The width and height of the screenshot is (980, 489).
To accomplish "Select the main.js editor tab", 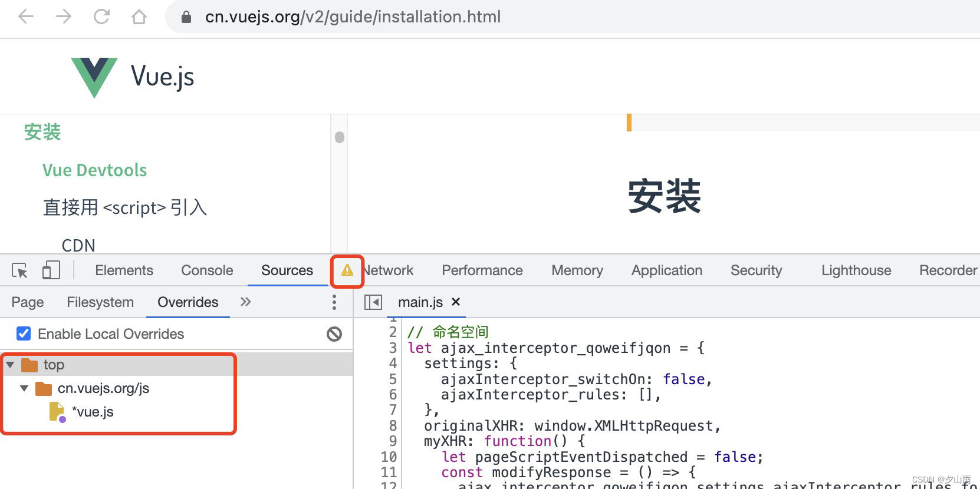I will click(x=420, y=302).
